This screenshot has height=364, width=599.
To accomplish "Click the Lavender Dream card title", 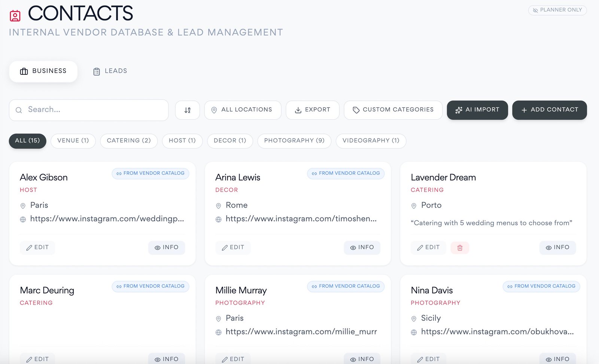I will tap(443, 178).
